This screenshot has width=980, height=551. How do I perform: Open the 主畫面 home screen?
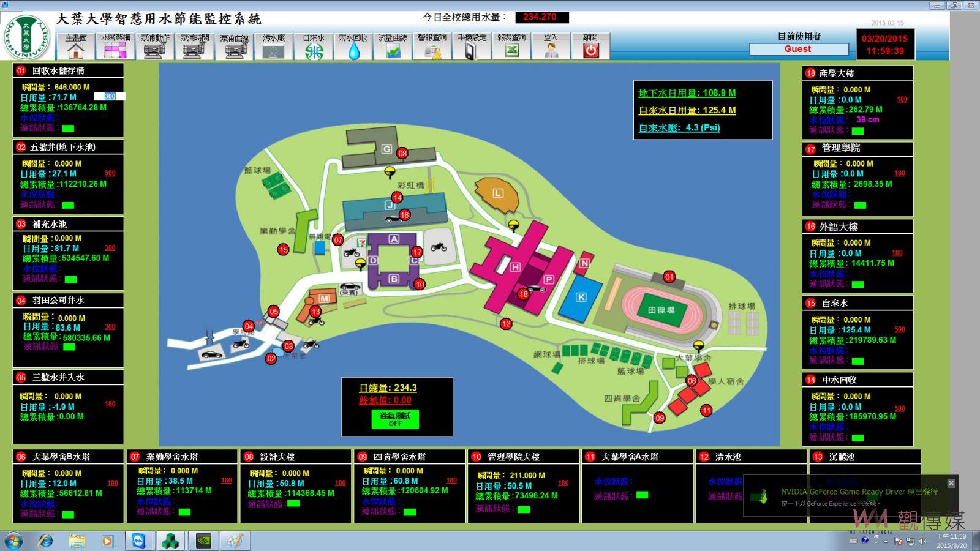coord(76,46)
